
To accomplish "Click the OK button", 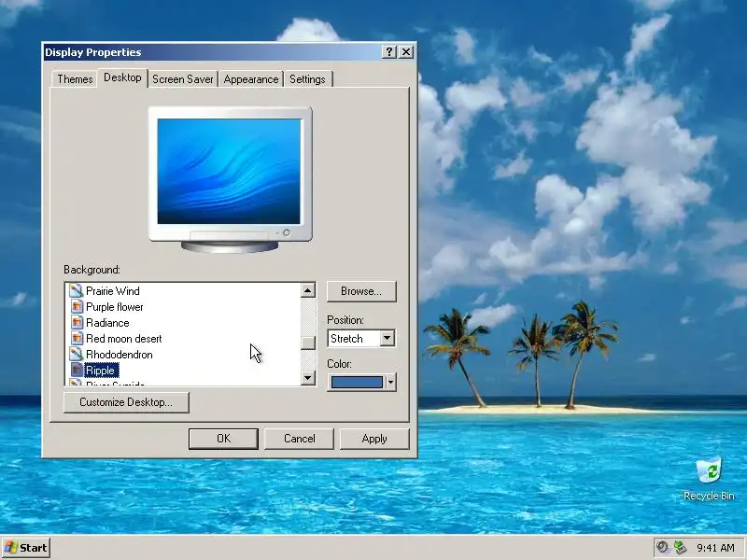I will [223, 439].
